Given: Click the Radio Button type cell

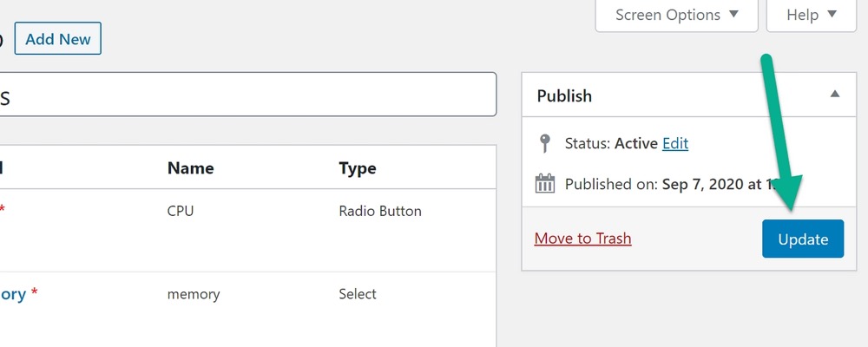Looking at the screenshot, I should click(380, 211).
